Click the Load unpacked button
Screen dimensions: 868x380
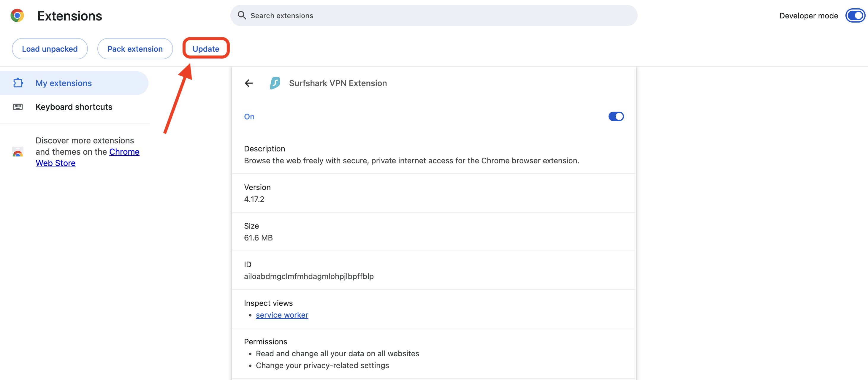(x=50, y=49)
